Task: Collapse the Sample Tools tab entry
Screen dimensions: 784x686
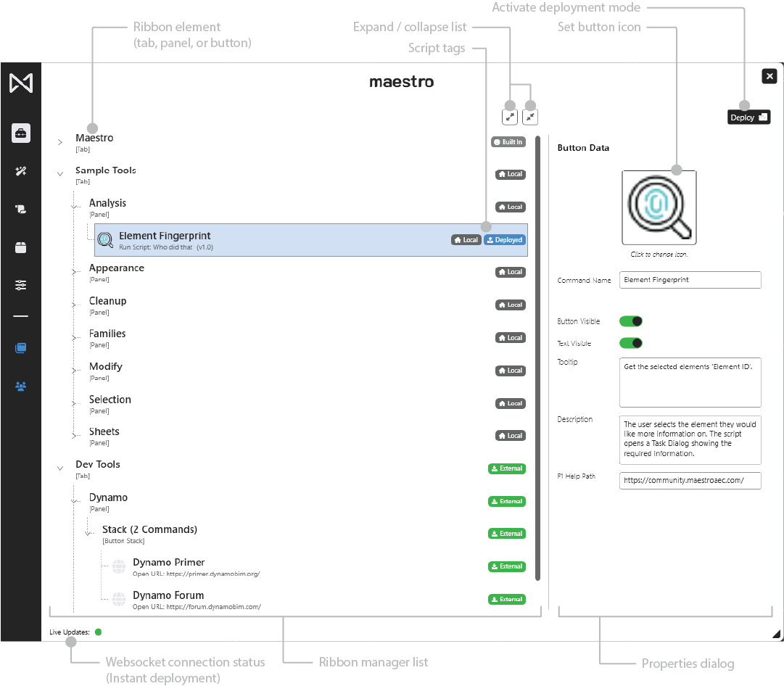Action: click(60, 175)
